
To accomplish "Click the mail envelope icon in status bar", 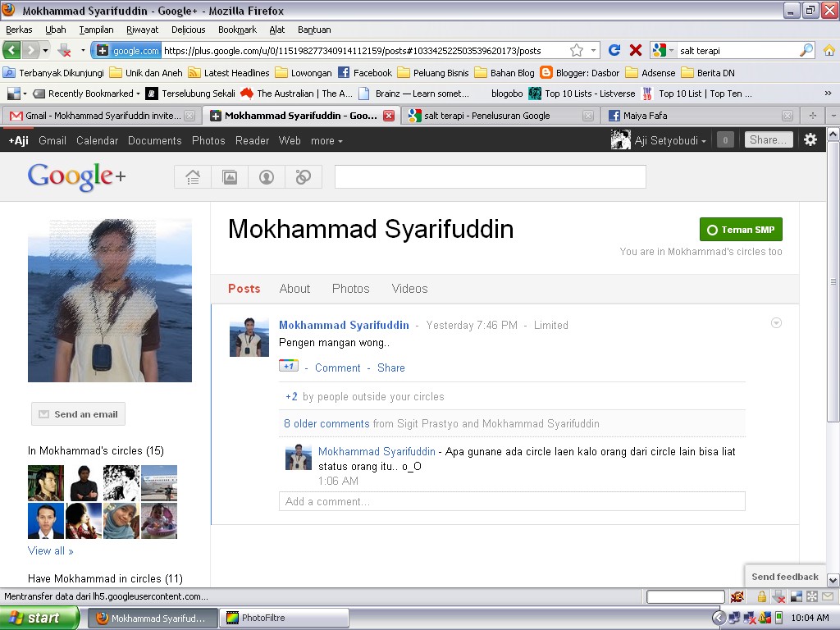I will pos(829,596).
